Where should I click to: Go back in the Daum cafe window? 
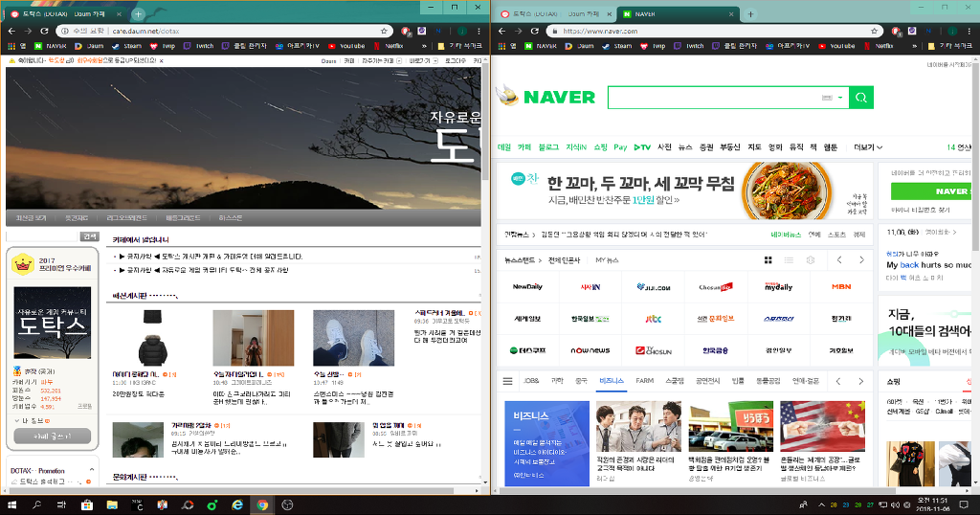tap(11, 31)
